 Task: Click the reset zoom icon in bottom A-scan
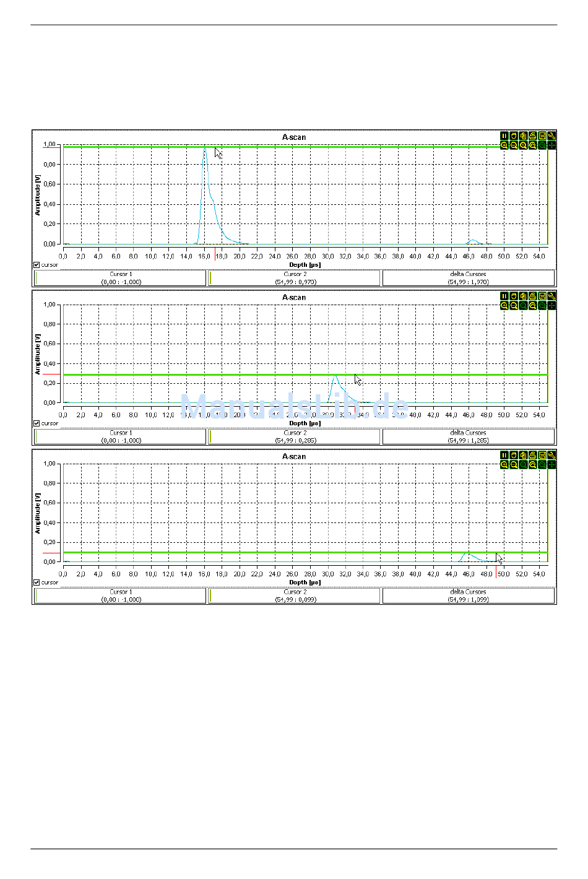click(523, 465)
